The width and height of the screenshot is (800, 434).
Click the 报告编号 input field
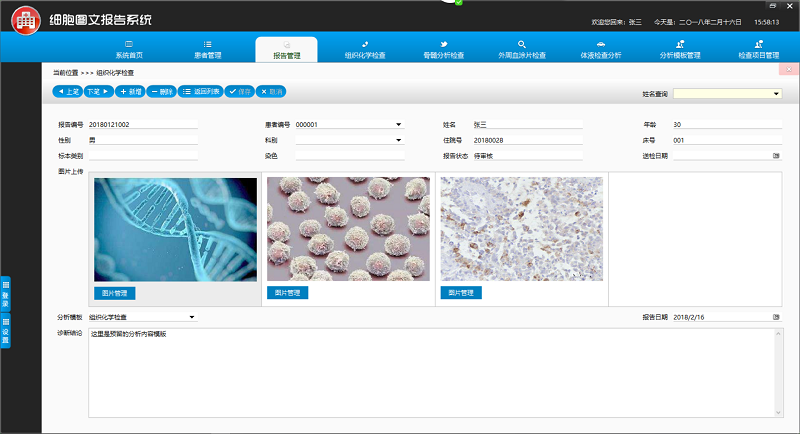pos(143,124)
